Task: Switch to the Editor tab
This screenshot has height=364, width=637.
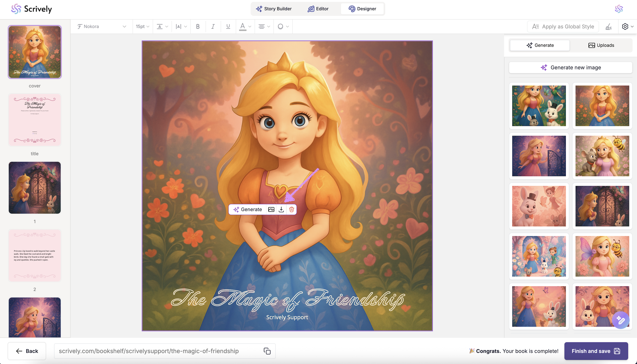Action: pos(318,9)
